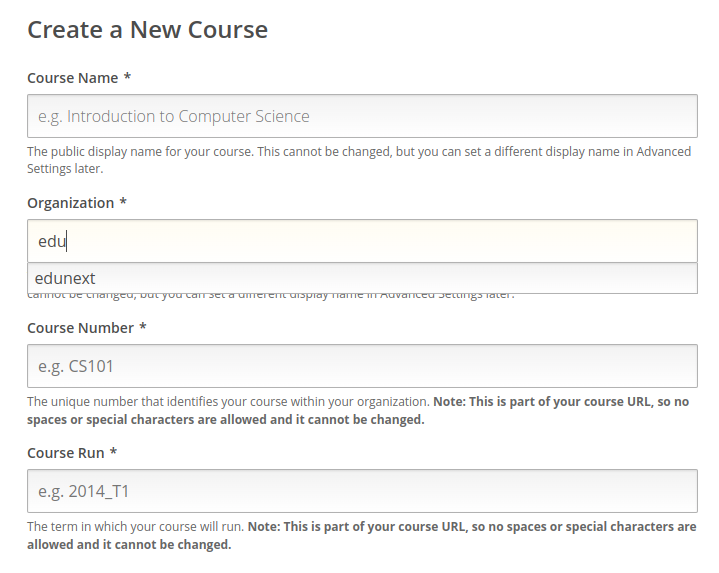Click the required asterisk beside Organization

click(123, 203)
